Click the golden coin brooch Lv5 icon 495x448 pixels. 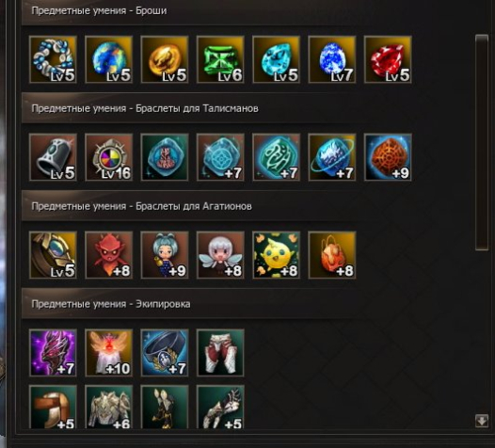click(165, 59)
